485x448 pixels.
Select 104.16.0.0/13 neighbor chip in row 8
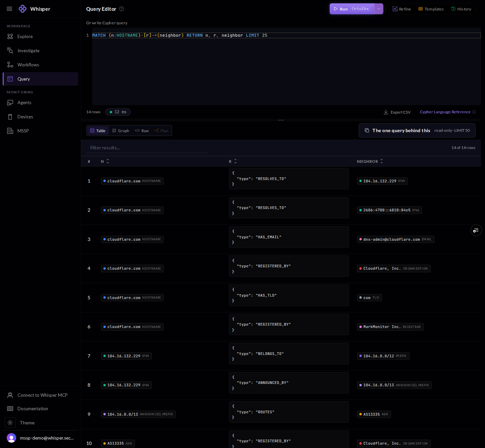click(x=394, y=385)
